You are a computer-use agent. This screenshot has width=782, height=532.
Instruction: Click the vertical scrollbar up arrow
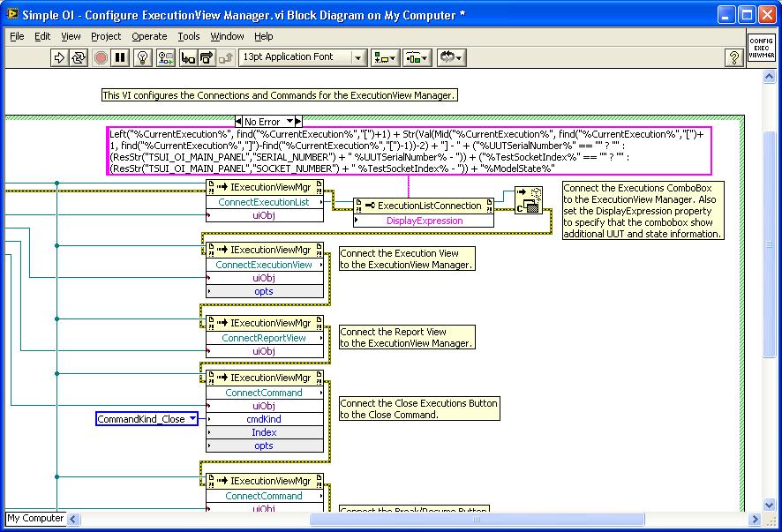pyautogui.click(x=769, y=76)
